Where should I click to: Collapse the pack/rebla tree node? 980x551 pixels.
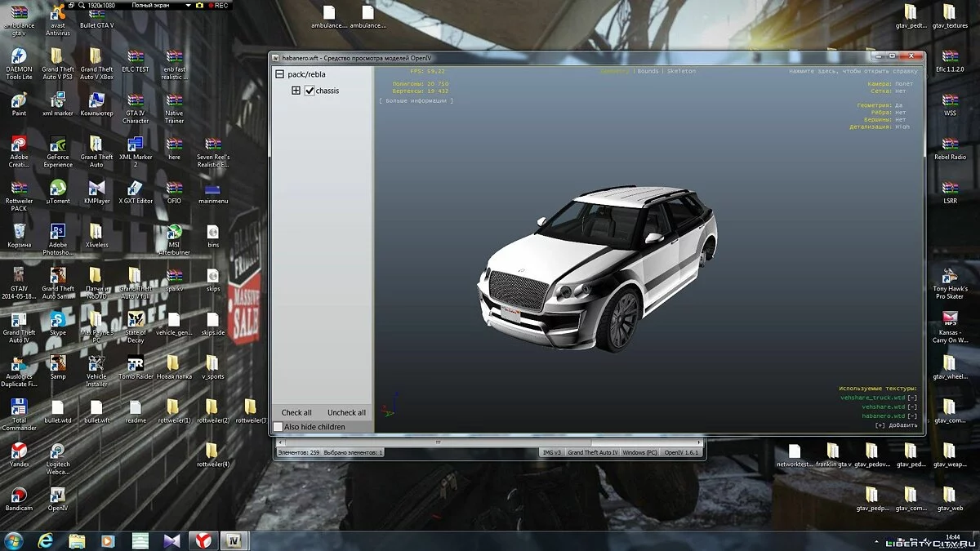[280, 74]
